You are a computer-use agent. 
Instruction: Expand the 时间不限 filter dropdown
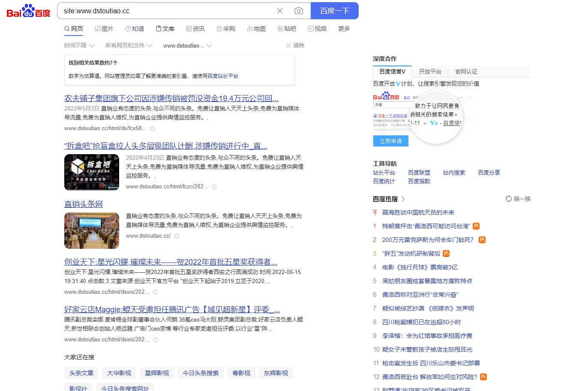click(x=79, y=45)
